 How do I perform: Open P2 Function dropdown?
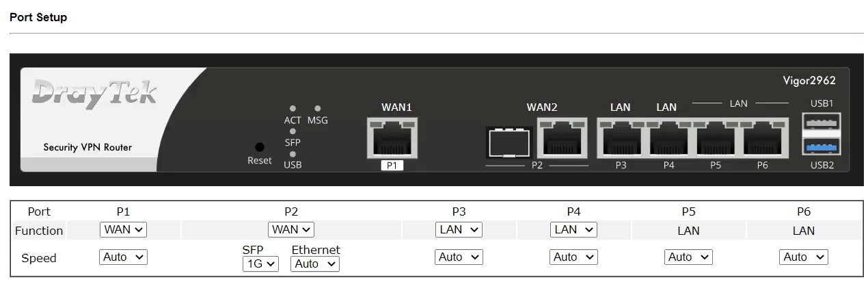pos(291,230)
